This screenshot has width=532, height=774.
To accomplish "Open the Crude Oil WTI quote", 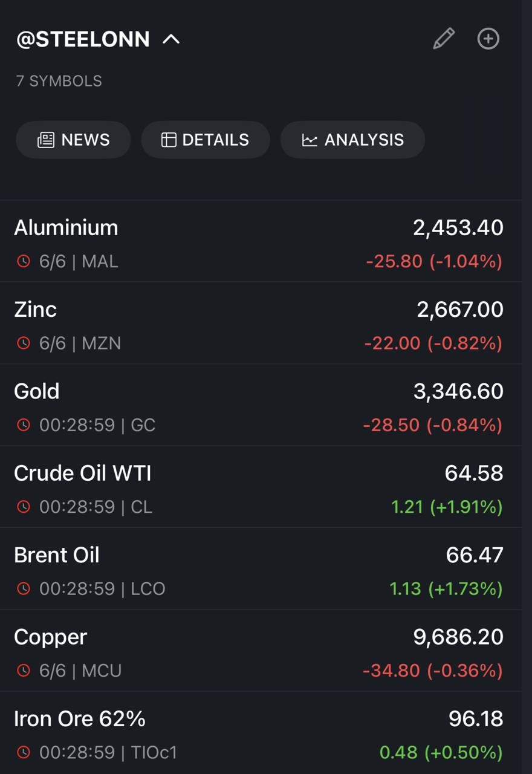I will pyautogui.click(x=261, y=487).
